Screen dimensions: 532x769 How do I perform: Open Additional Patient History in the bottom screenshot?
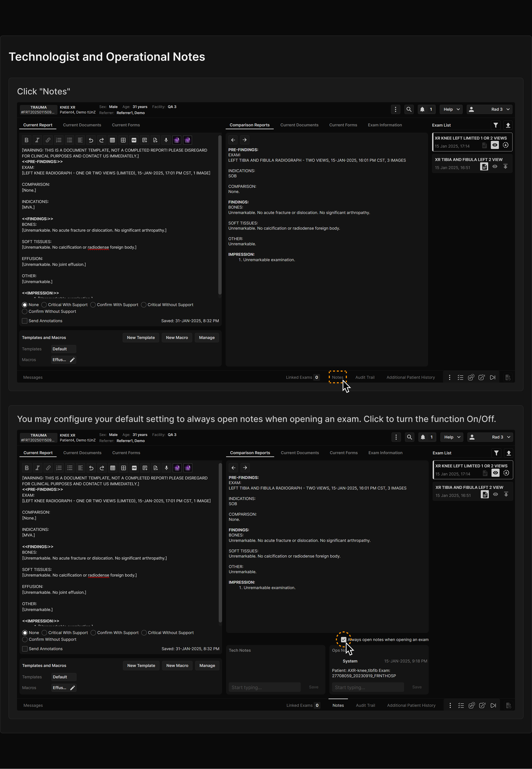tap(411, 705)
